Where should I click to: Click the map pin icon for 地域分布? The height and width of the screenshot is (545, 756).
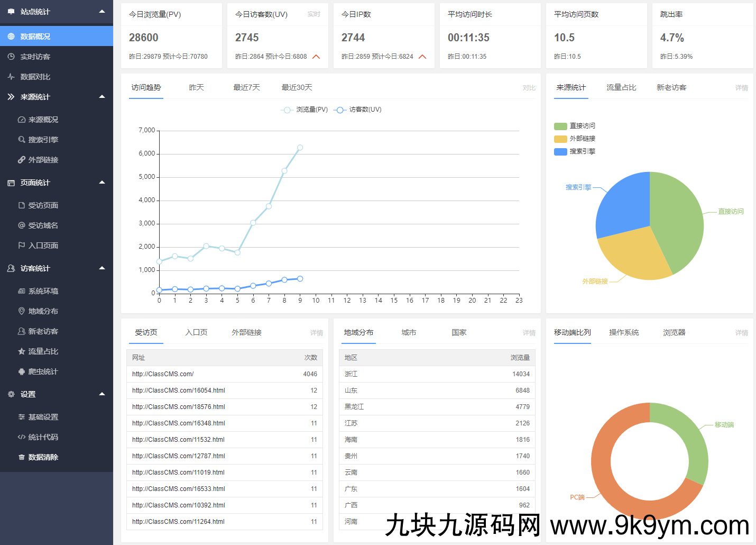(22, 311)
